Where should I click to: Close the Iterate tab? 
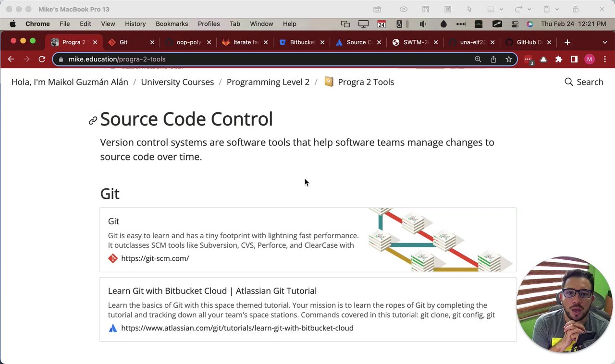click(266, 42)
